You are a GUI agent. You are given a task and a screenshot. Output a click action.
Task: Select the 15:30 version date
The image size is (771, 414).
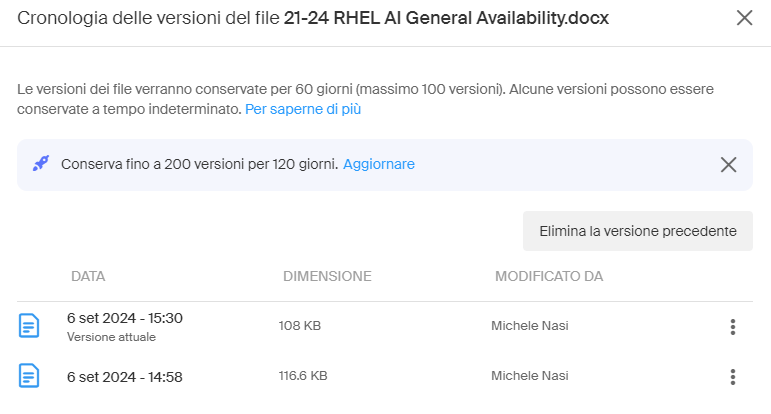point(125,318)
